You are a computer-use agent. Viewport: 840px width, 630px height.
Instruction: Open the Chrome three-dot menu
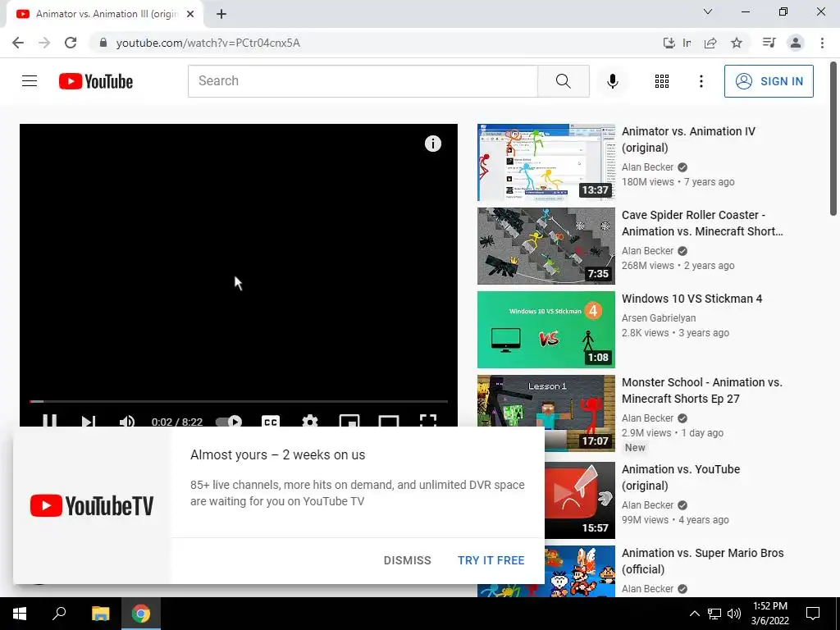[822, 43]
